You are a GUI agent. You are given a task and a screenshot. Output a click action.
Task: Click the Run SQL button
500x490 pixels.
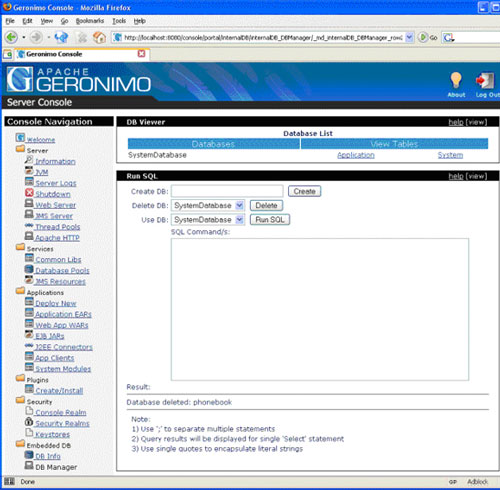[x=270, y=220]
